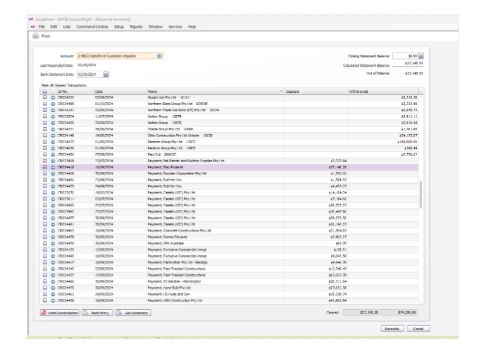This screenshot has height=360, width=480.
Task: Click the Undo Reconciliation button
Action: (x=60, y=313)
